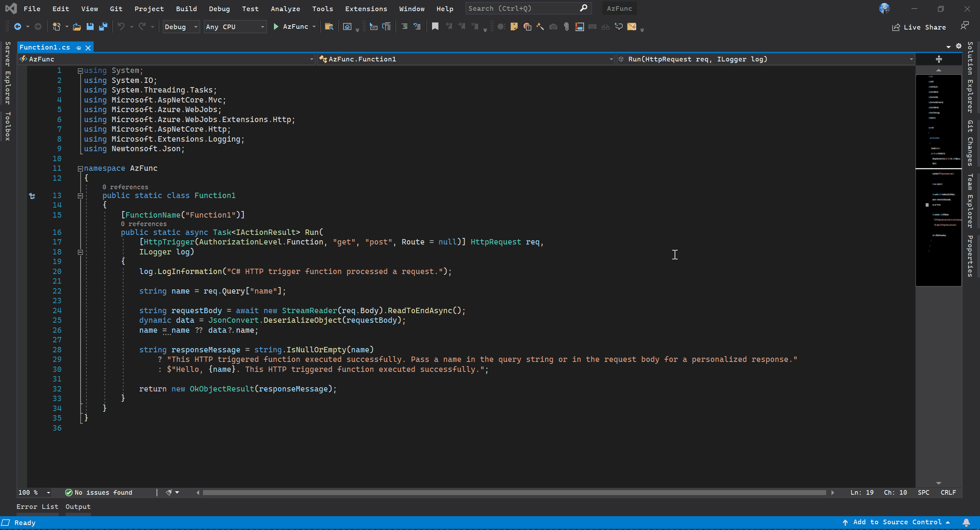
Task: Click 0 references above the Run method
Action: [144, 224]
